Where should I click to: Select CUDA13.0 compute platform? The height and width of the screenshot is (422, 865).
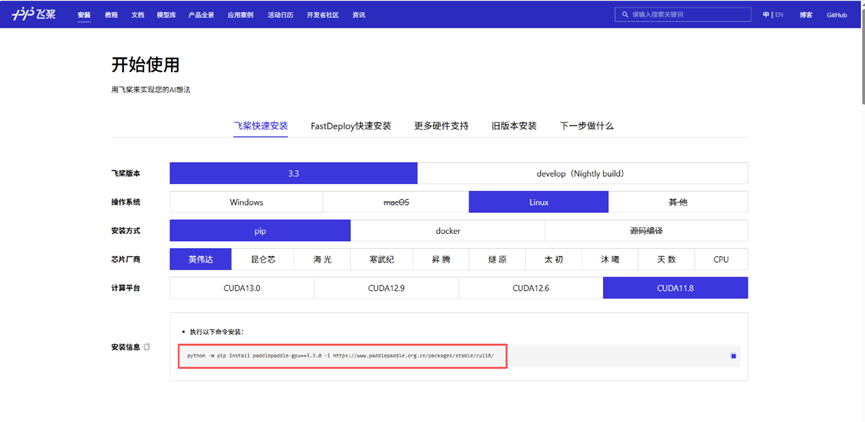(242, 288)
